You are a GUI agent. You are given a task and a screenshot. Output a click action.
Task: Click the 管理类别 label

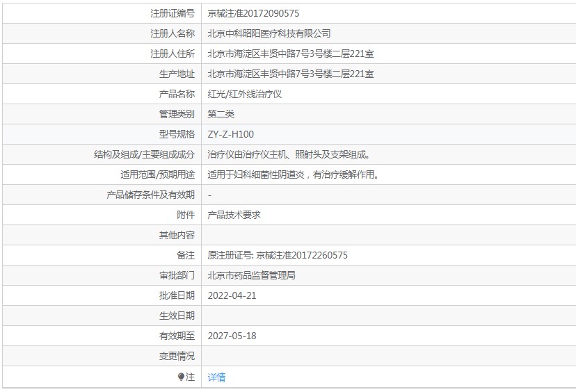point(177,114)
